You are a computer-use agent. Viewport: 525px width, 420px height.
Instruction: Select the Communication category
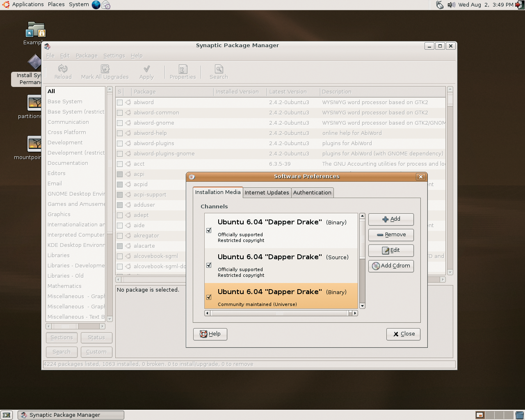(x=76, y=122)
